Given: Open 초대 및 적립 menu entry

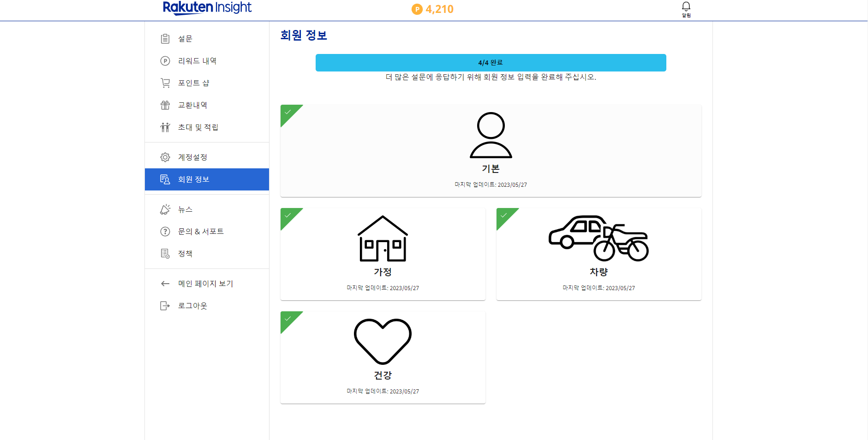Looking at the screenshot, I should point(207,127).
